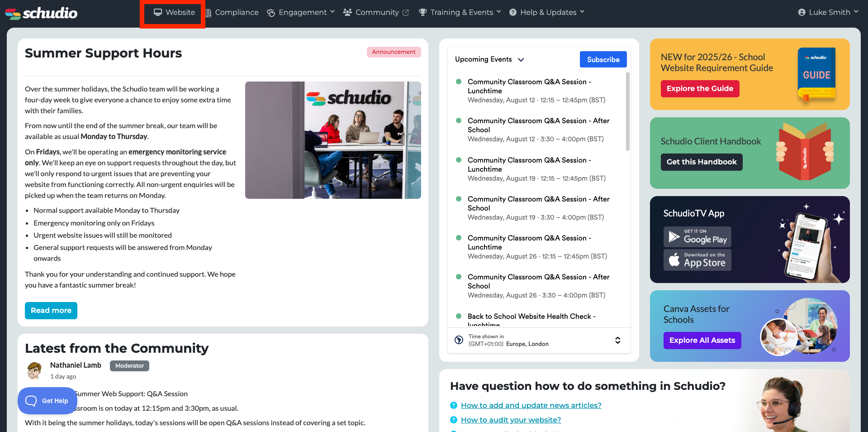Screen dimensions: 868x432
Task: Subscribe to the events calendar
Action: pyautogui.click(x=603, y=59)
